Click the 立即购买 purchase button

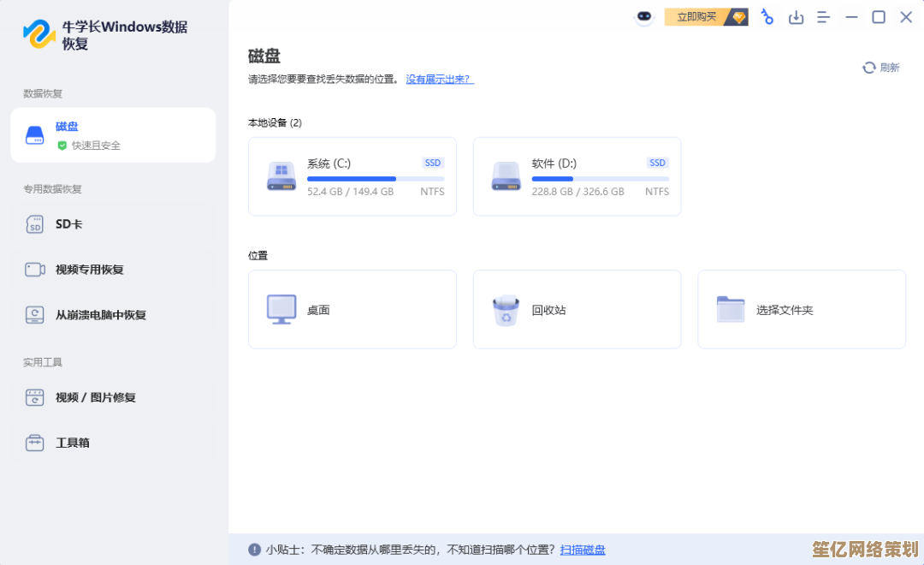point(697,16)
